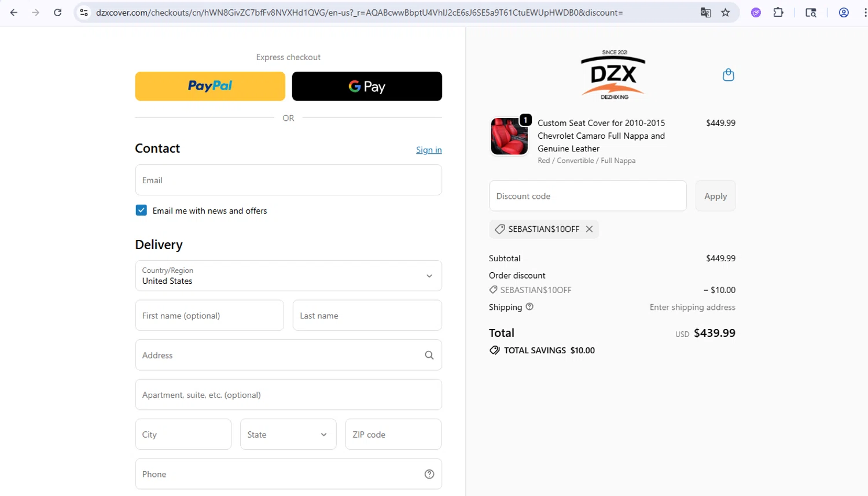View site information icon in address bar
Image resolution: width=868 pixels, height=496 pixels.
tap(84, 12)
